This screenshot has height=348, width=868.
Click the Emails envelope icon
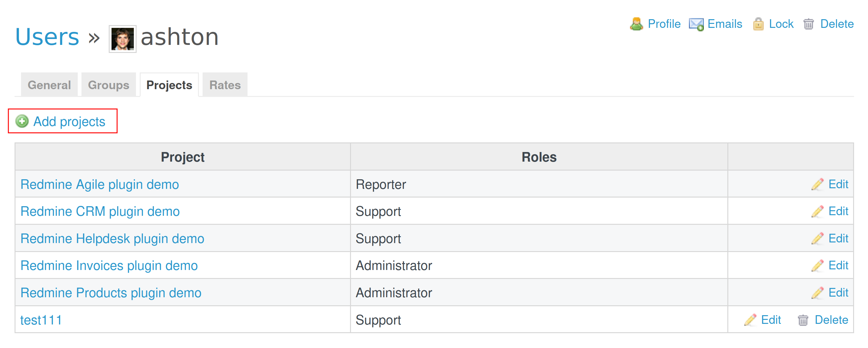[x=696, y=24]
